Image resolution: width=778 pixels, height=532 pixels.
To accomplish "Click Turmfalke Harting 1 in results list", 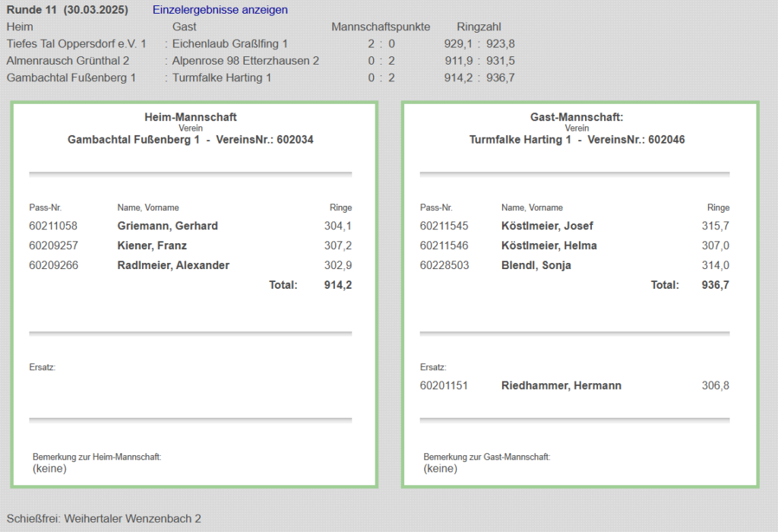I will point(222,78).
